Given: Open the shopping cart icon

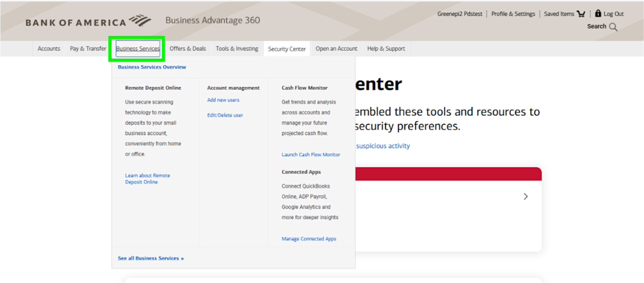Looking at the screenshot, I should pos(581,14).
